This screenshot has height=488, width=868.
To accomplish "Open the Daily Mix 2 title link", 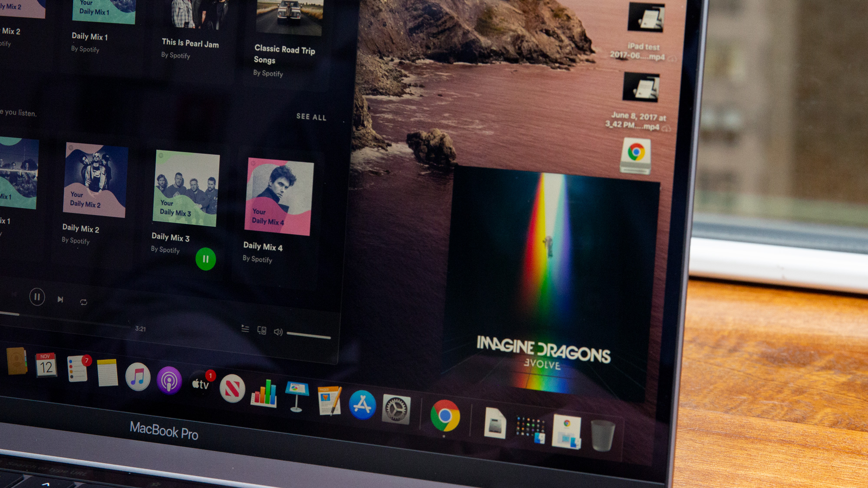I will click(x=81, y=228).
